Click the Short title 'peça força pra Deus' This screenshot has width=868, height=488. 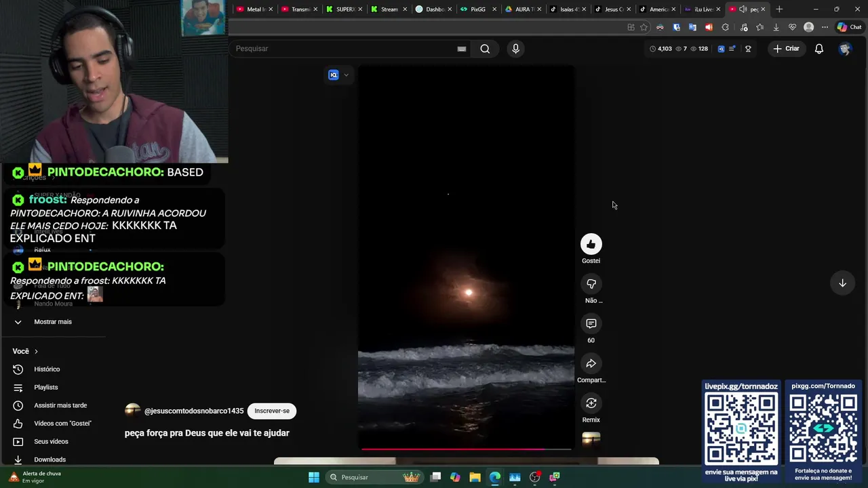tap(207, 433)
